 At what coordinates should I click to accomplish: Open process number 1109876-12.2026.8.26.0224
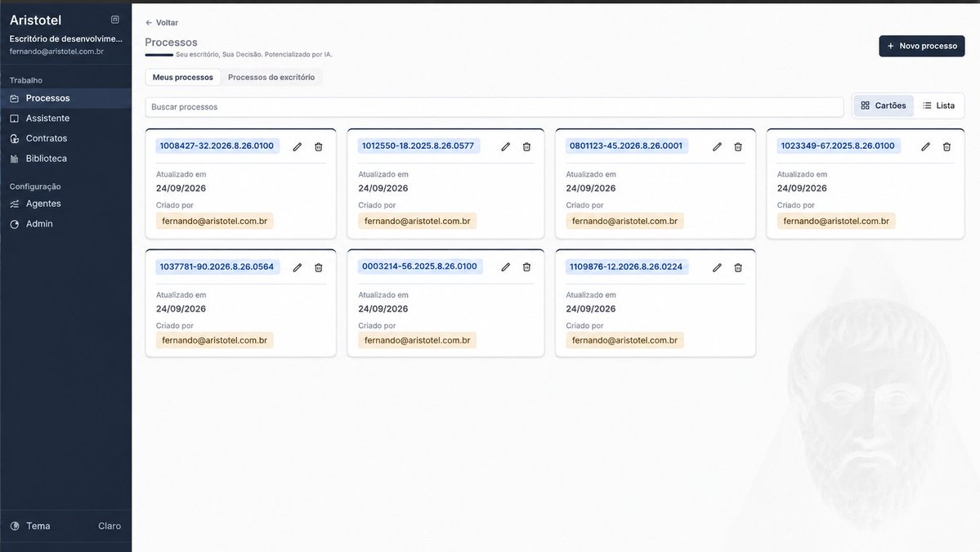click(x=625, y=267)
